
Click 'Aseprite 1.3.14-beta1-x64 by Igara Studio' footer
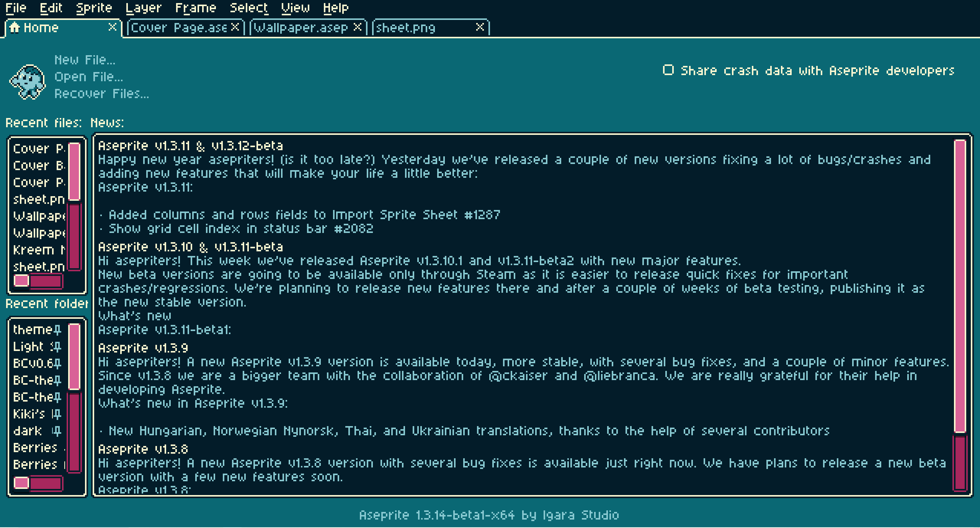[489, 515]
